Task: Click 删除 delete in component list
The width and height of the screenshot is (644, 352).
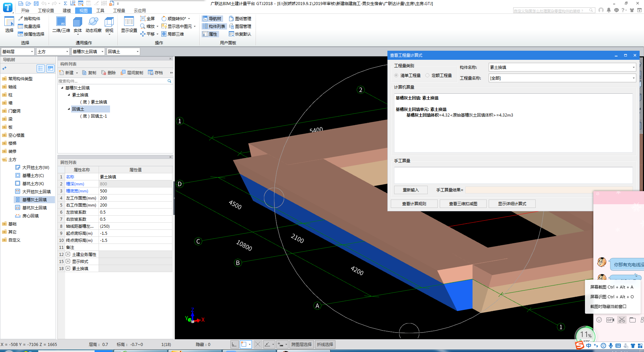Action: coord(109,73)
